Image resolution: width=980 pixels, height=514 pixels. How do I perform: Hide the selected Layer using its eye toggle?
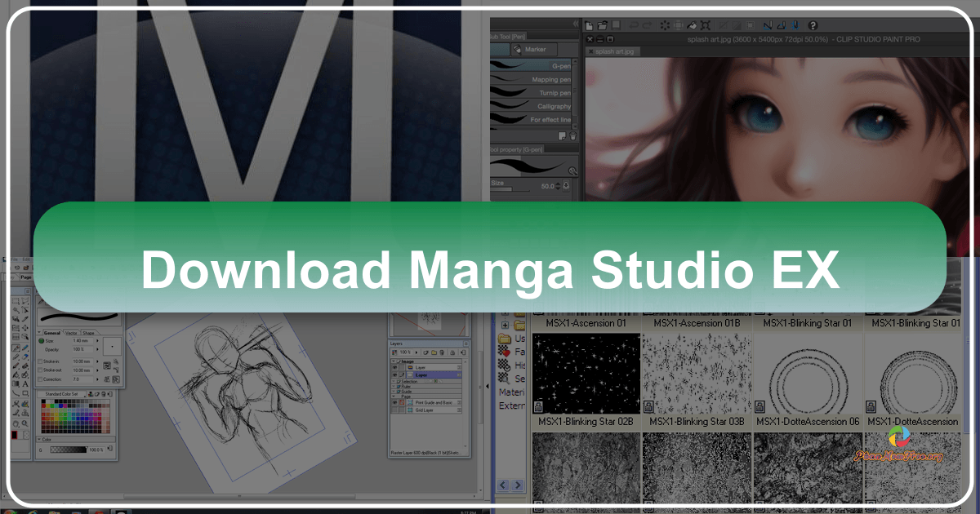click(x=394, y=375)
